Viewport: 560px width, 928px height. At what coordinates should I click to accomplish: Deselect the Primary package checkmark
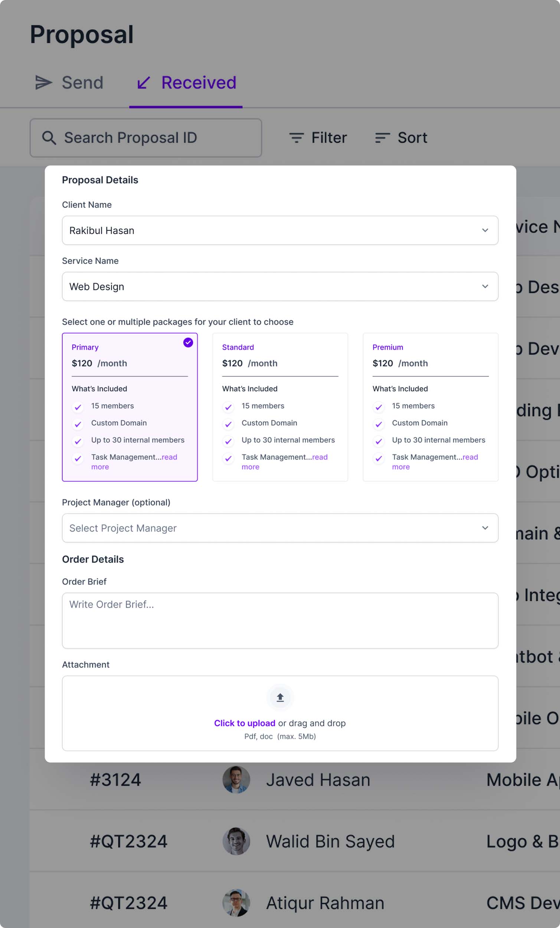pyautogui.click(x=188, y=342)
